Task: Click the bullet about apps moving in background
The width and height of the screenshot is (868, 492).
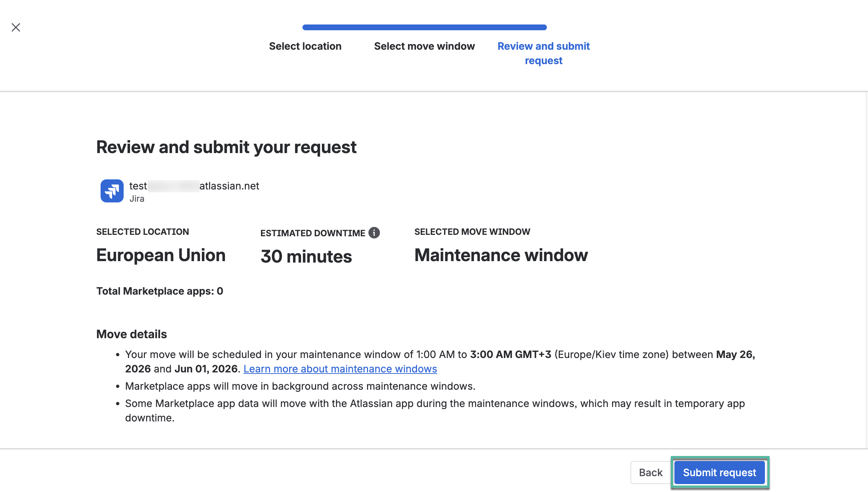Action: tap(300, 386)
